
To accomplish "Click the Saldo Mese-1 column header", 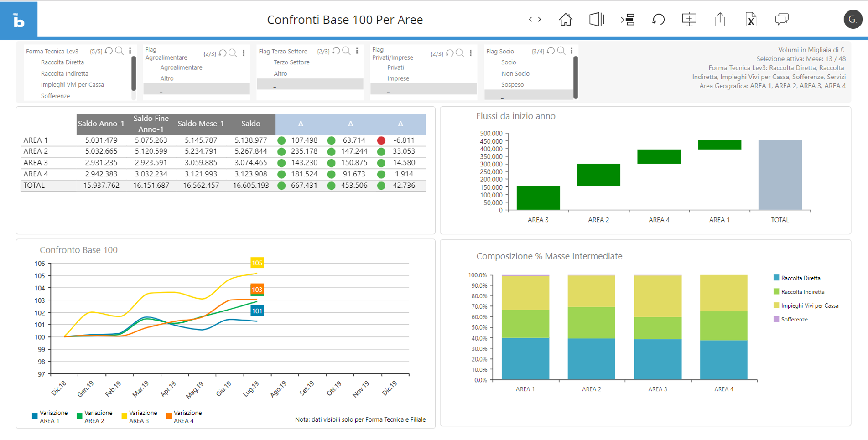I will point(201,124).
